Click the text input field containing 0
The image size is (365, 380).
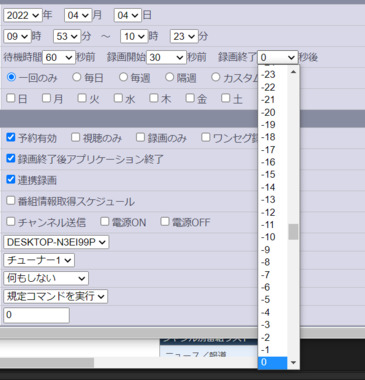tap(36, 315)
